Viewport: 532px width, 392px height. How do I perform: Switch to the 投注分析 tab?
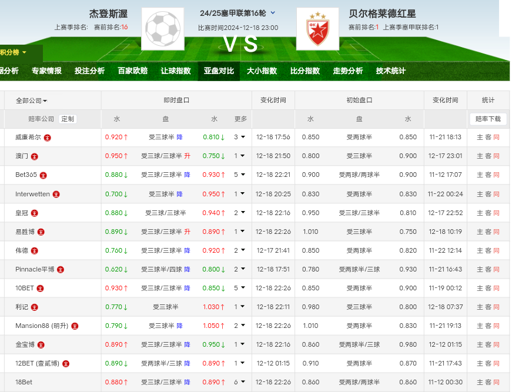click(x=89, y=71)
